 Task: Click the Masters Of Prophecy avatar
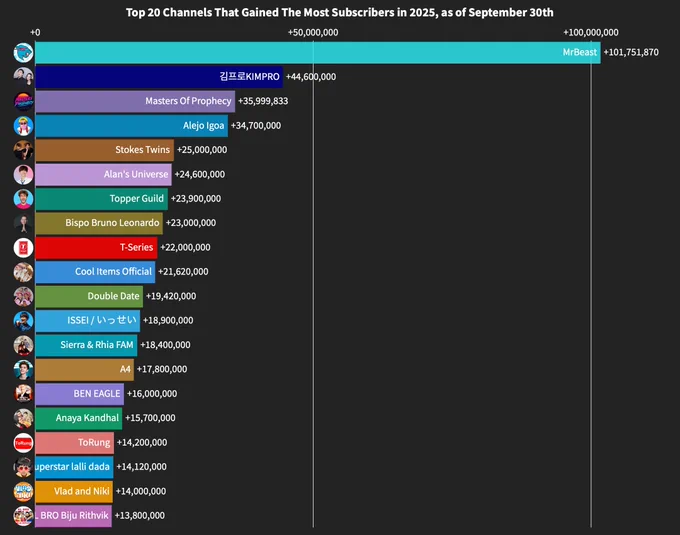coord(23,101)
